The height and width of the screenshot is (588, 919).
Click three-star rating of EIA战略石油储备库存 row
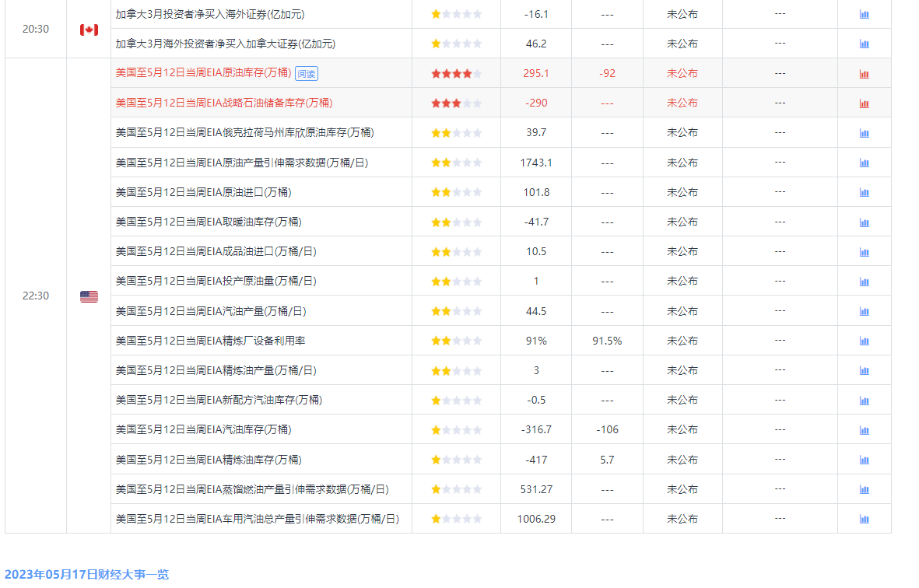(456, 103)
